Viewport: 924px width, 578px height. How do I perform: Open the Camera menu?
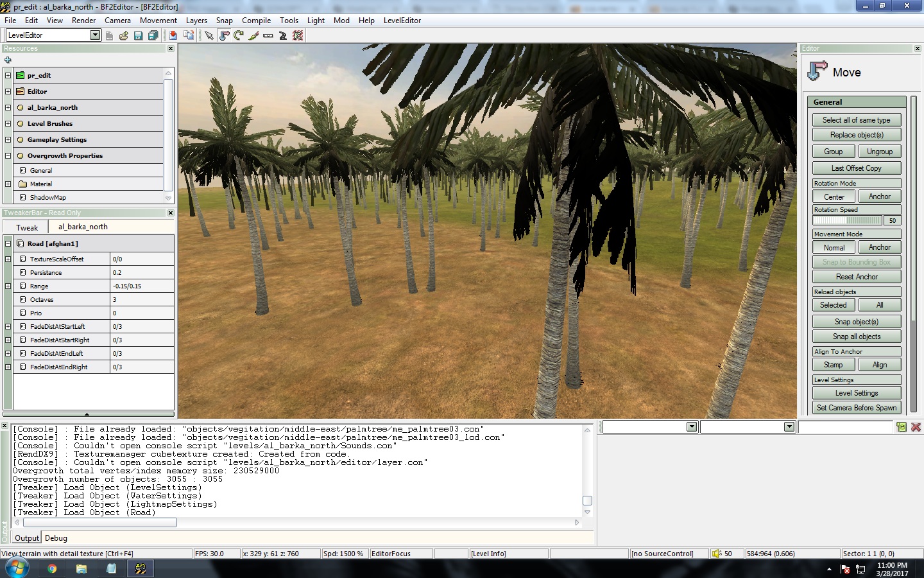tap(117, 21)
